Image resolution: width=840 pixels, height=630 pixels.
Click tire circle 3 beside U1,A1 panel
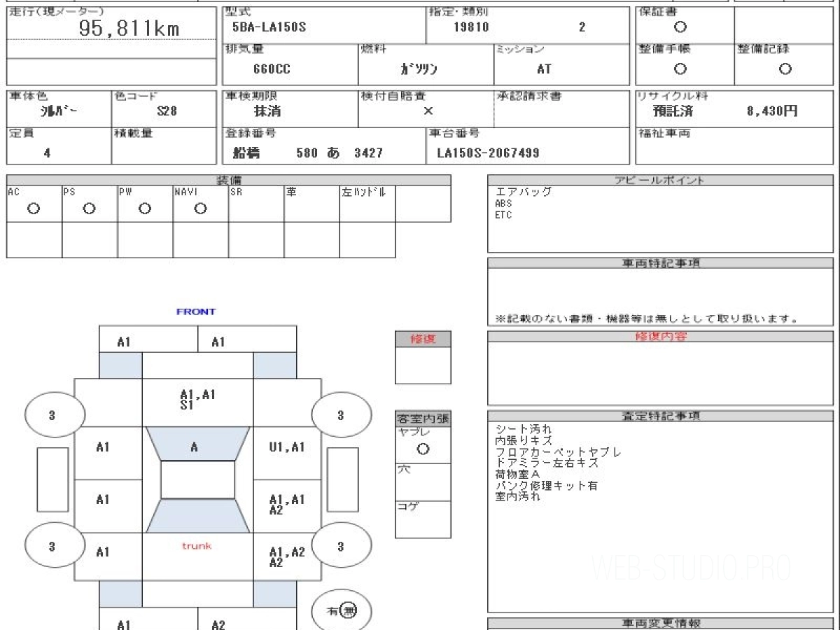coord(341,415)
